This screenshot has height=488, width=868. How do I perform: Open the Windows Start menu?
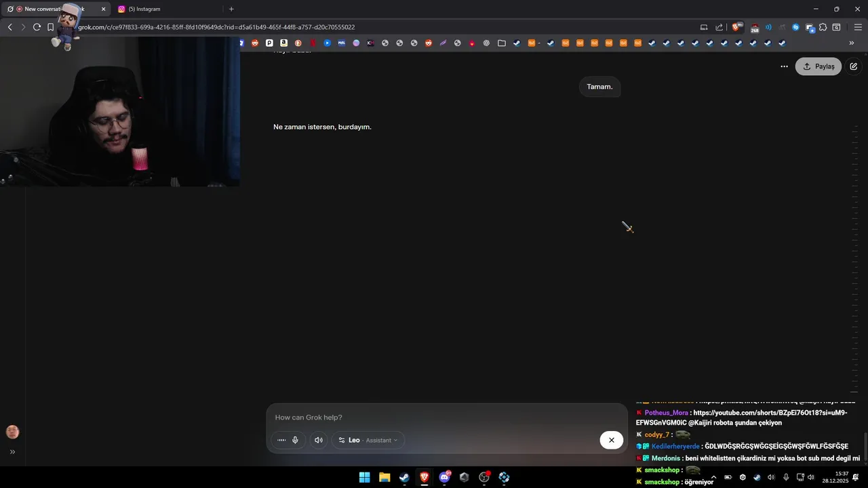[364, 477]
